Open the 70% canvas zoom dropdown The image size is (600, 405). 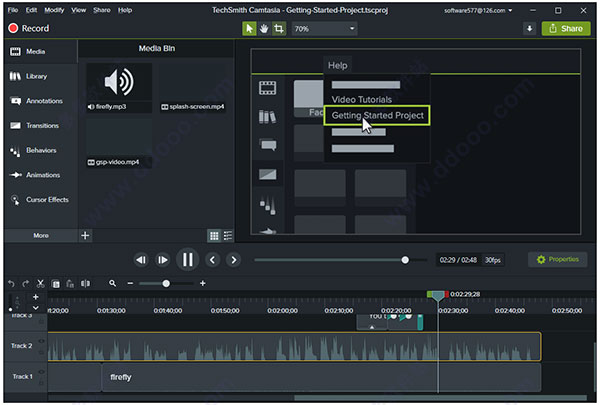324,29
